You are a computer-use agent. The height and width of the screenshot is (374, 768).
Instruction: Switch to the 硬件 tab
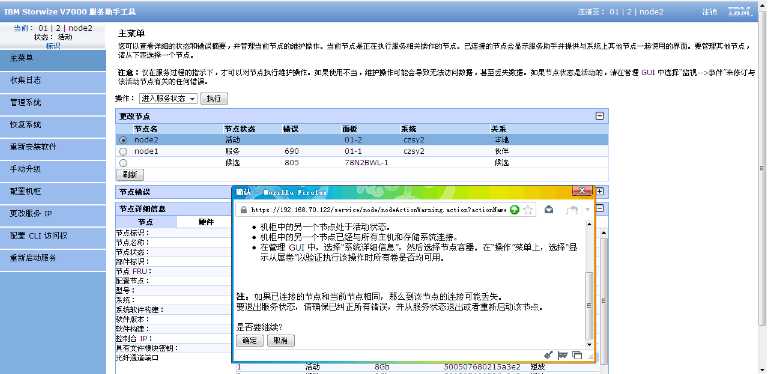[206, 222]
